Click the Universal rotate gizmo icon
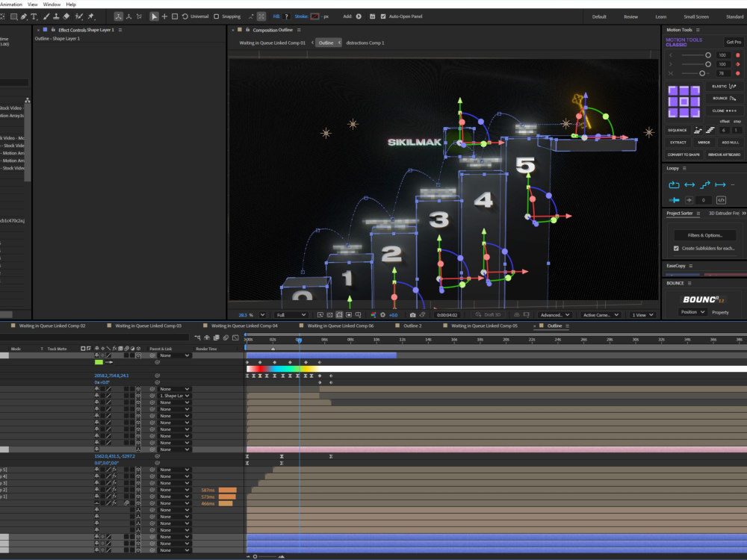Viewport: 747px width, 560px height. coord(185,16)
